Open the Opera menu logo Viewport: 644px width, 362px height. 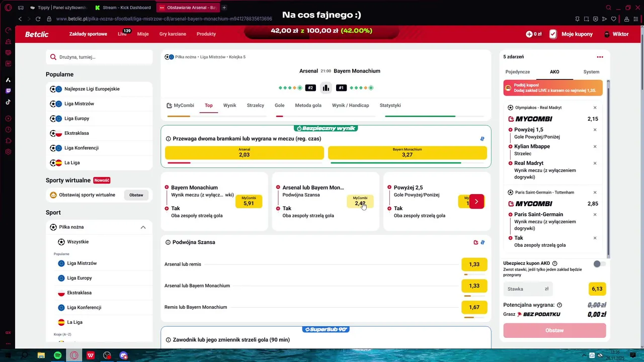tap(8, 8)
